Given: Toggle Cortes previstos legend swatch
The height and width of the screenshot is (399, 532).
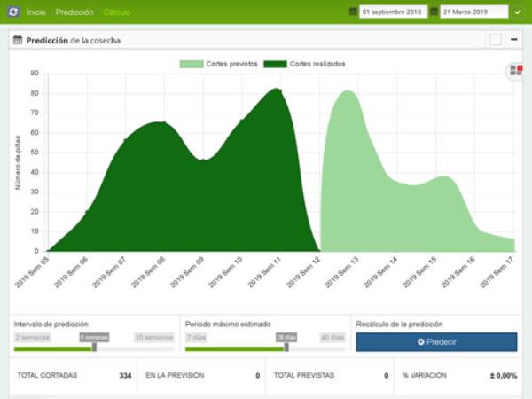Looking at the screenshot, I should (x=192, y=64).
